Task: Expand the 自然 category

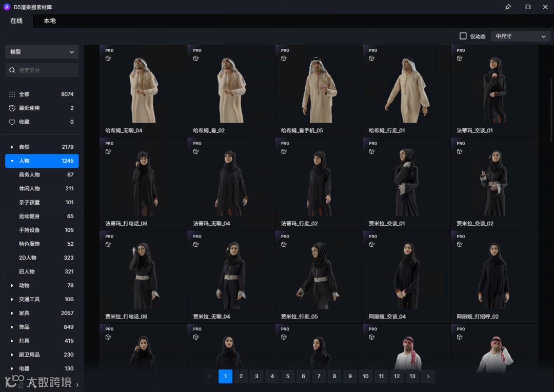Action: [12, 147]
